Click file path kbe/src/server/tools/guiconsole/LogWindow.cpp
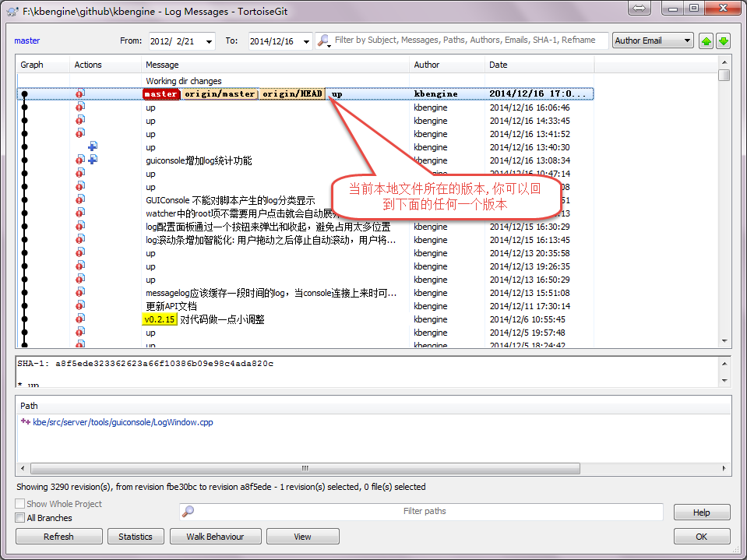The image size is (747, 560). point(123,422)
